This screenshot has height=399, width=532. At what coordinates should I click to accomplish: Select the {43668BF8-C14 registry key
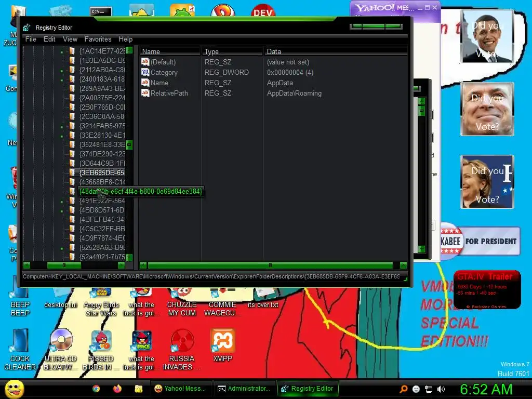[102, 182]
